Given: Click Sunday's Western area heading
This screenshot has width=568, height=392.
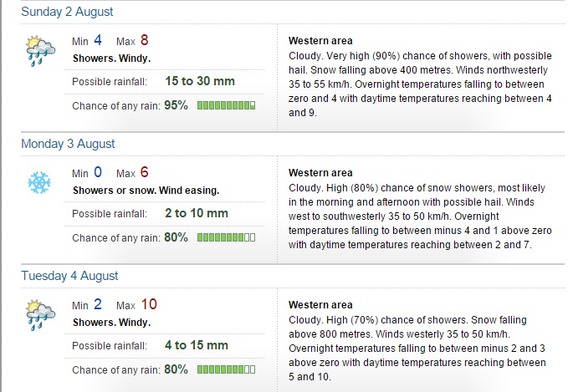Looking at the screenshot, I should pyautogui.click(x=320, y=41).
